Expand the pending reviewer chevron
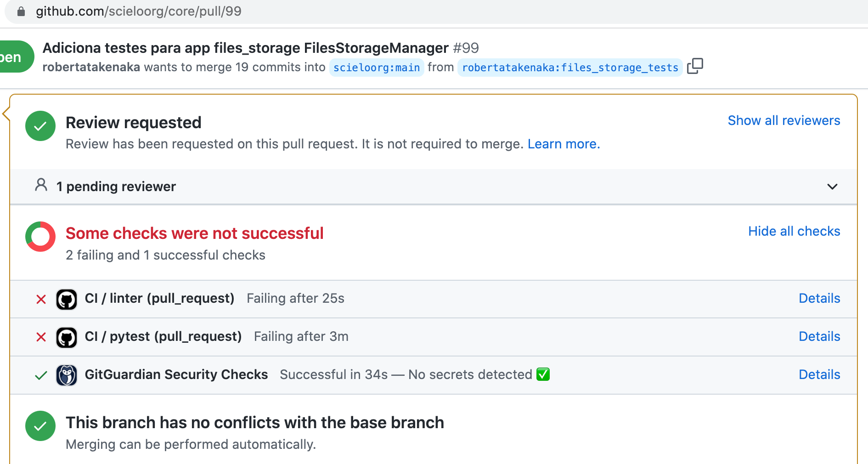 point(832,187)
